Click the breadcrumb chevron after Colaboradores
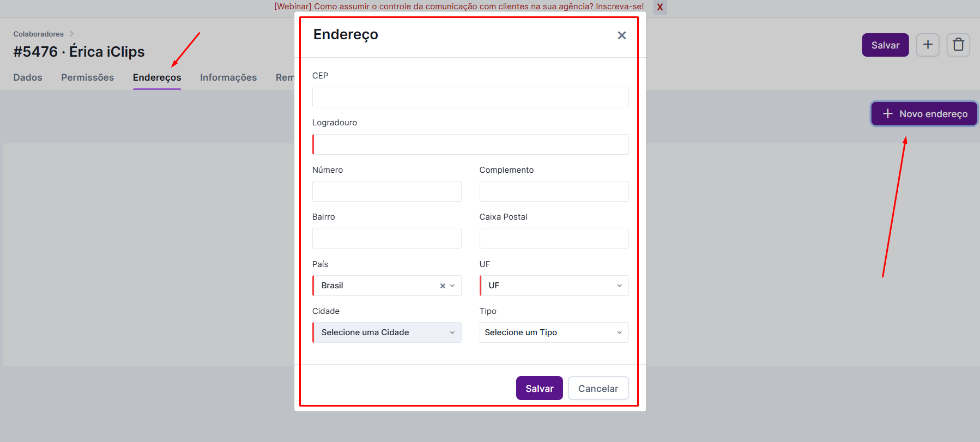Viewport: 980px width, 442px height. point(71,34)
